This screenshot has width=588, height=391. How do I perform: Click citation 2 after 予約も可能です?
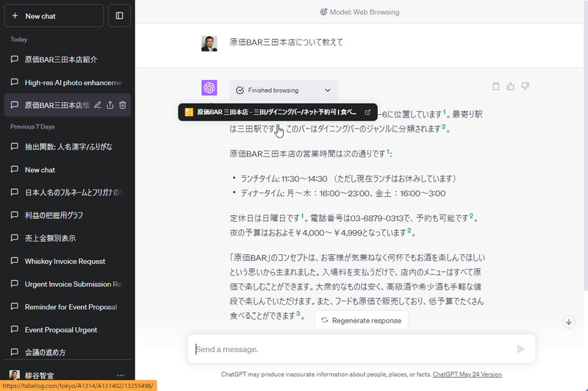[x=471, y=216]
